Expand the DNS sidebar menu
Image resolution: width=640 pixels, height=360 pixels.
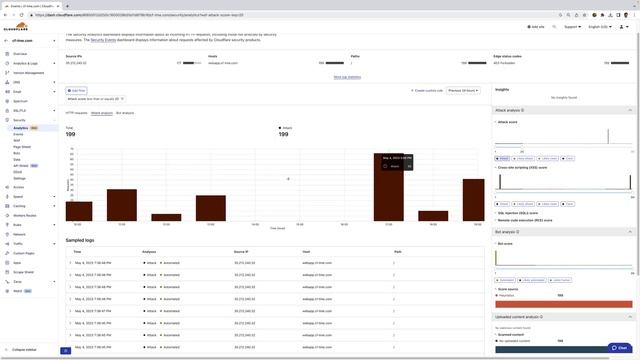(x=54, y=82)
